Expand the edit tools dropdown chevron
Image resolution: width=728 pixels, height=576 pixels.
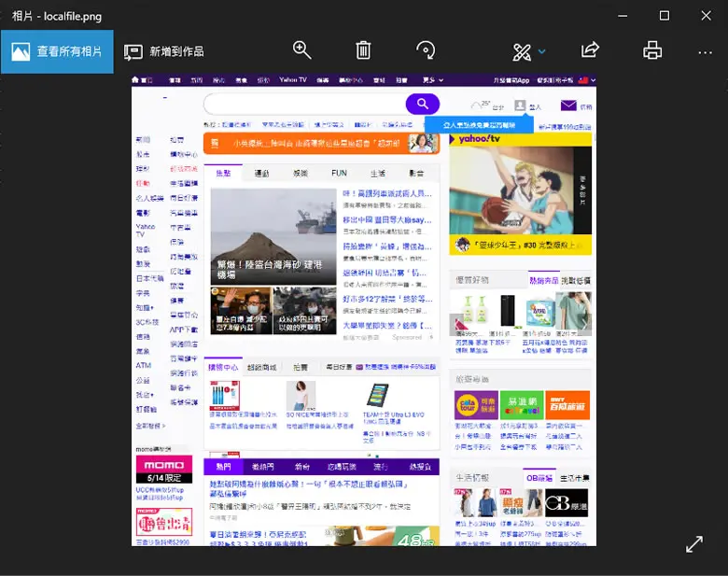[x=541, y=51]
